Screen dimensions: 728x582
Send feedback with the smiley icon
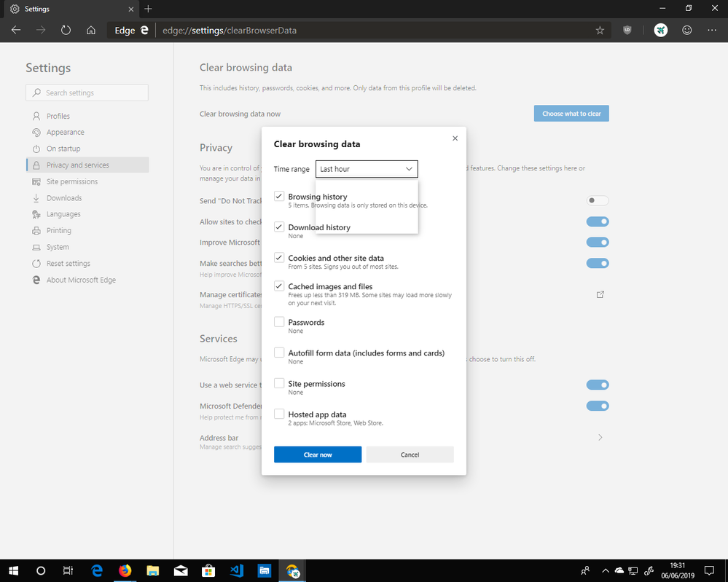coord(686,30)
